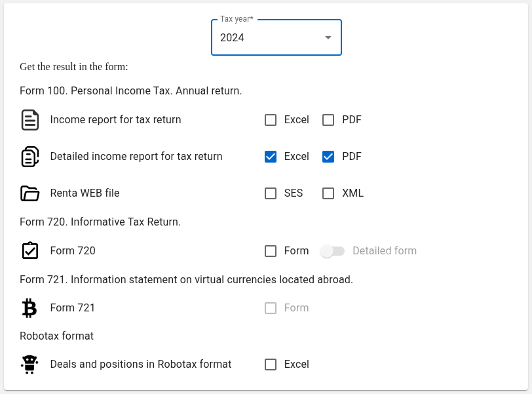Check the PDF box for Income report
Screen dimensions: 532x394
tap(328, 120)
